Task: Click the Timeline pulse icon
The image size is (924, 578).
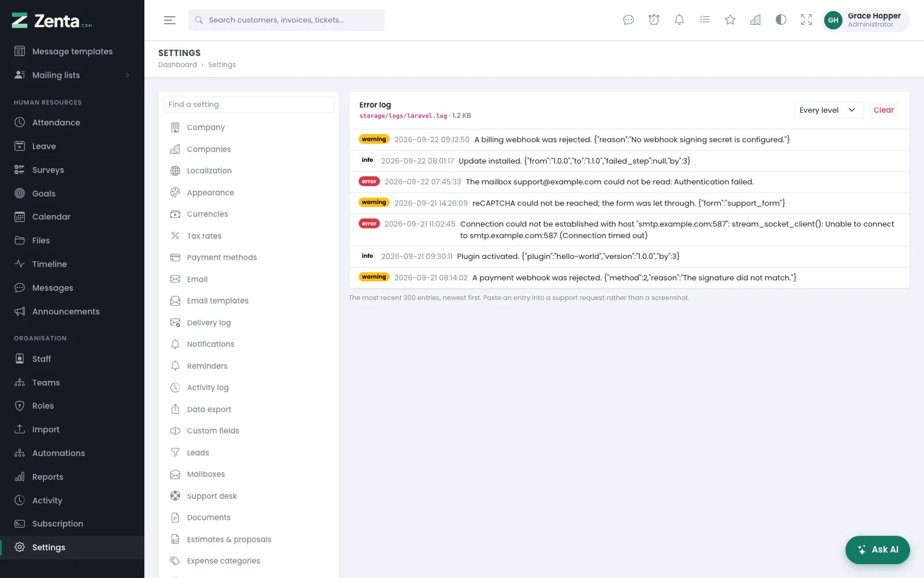Action: [20, 264]
